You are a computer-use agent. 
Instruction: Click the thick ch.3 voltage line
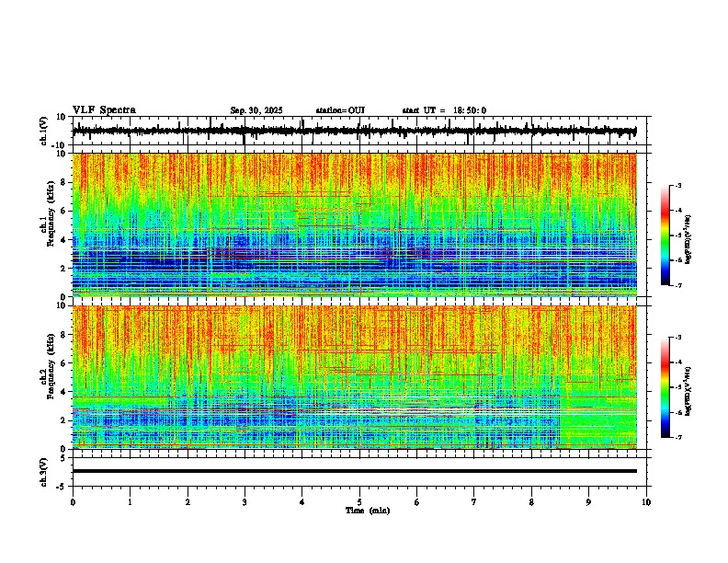(354, 471)
